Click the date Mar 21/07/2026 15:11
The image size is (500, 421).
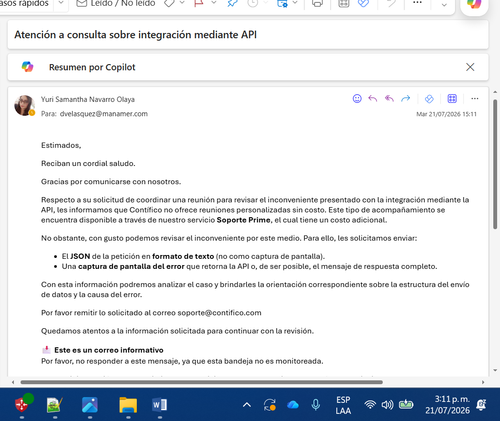pos(446,114)
